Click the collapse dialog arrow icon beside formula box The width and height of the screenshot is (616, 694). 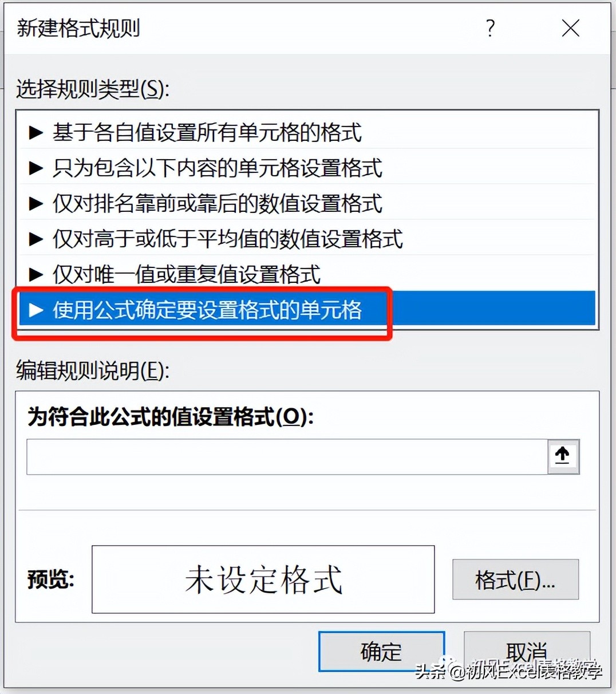[563, 456]
